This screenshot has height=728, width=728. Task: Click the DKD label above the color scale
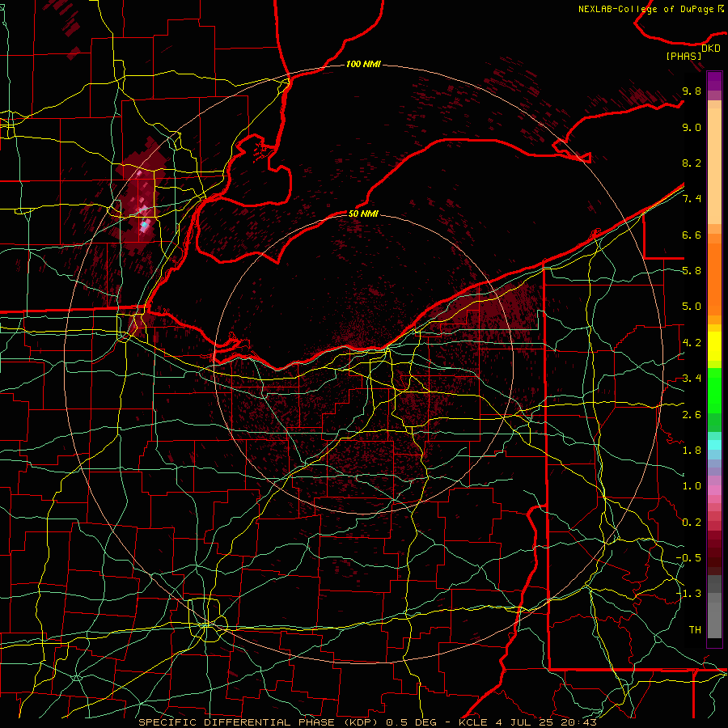click(711, 48)
